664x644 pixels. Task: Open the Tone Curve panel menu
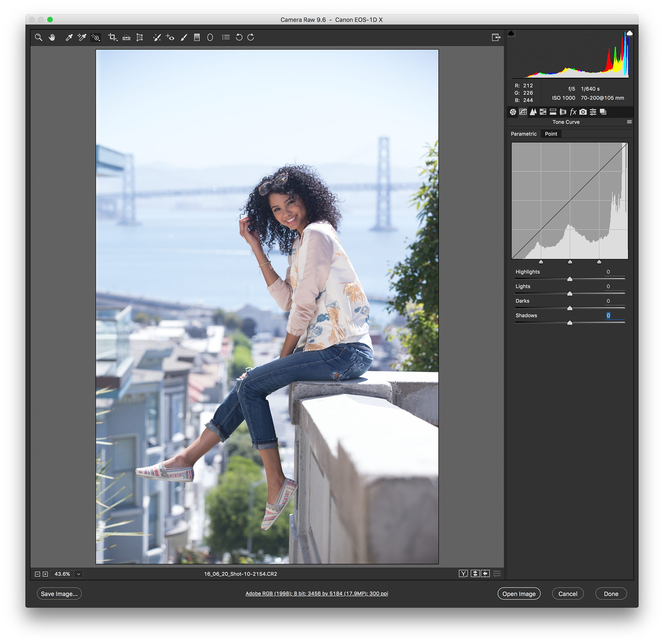coord(629,122)
